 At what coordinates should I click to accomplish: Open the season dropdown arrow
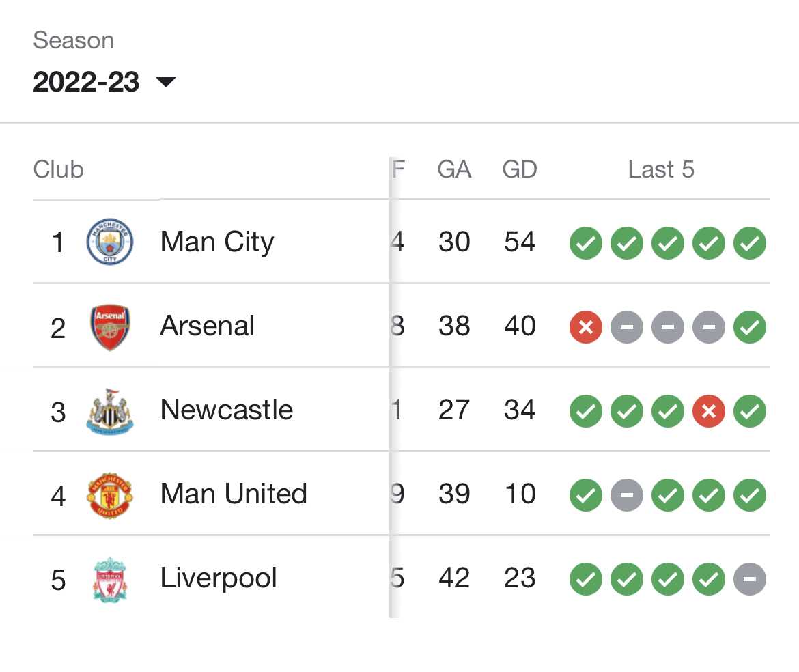[x=166, y=81]
